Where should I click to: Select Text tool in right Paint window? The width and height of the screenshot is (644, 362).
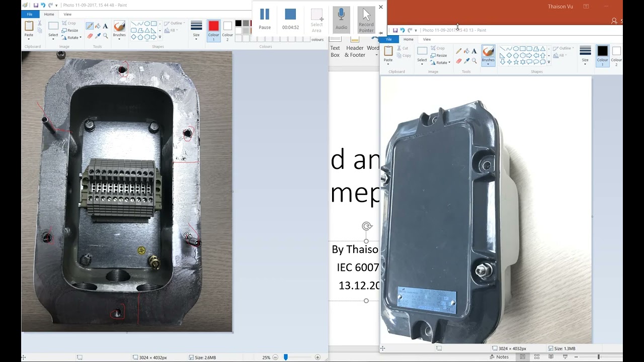click(474, 51)
